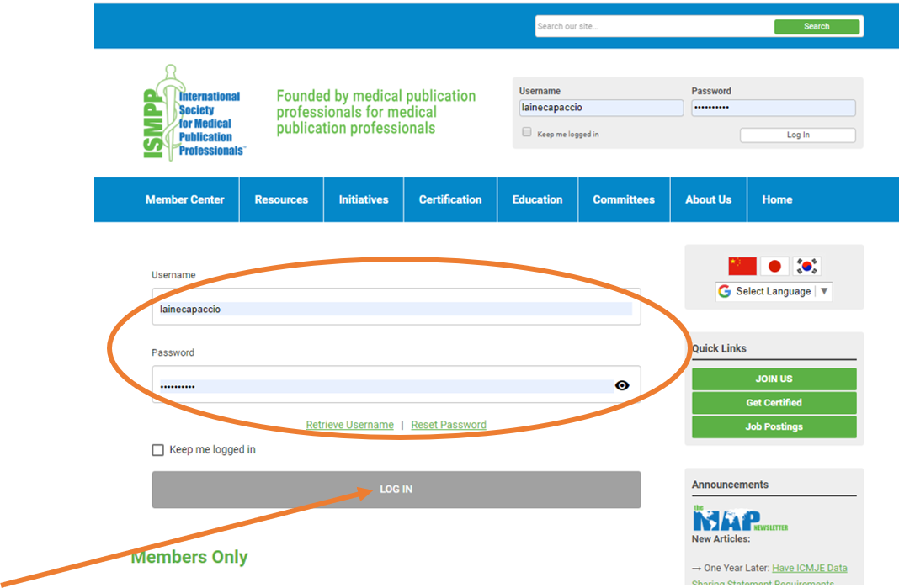Click the large gray LOG IN button

[396, 490]
